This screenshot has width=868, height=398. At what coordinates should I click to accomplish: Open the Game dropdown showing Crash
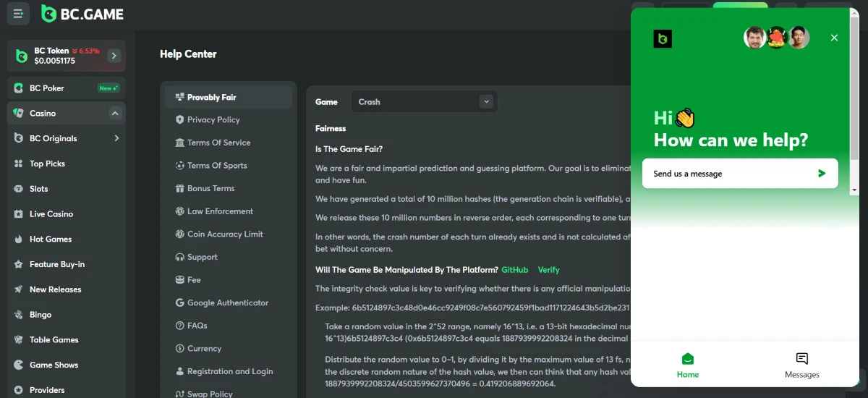[x=423, y=102]
